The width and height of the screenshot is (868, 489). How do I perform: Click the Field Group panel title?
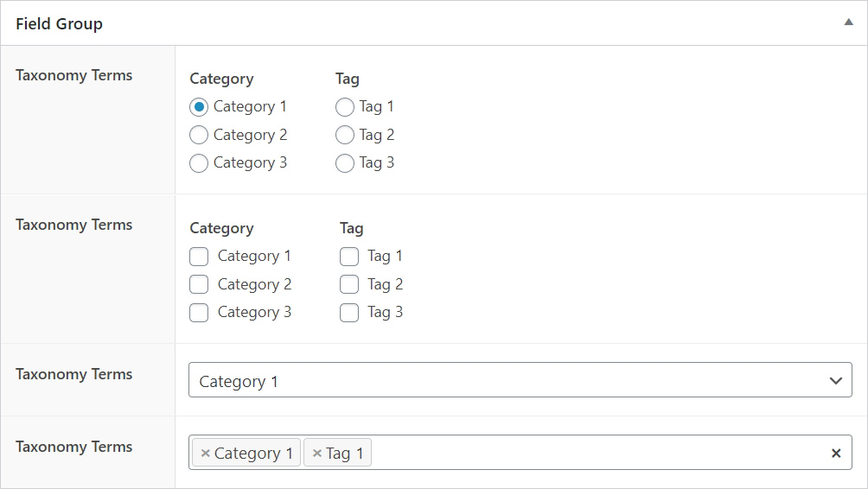[59, 24]
